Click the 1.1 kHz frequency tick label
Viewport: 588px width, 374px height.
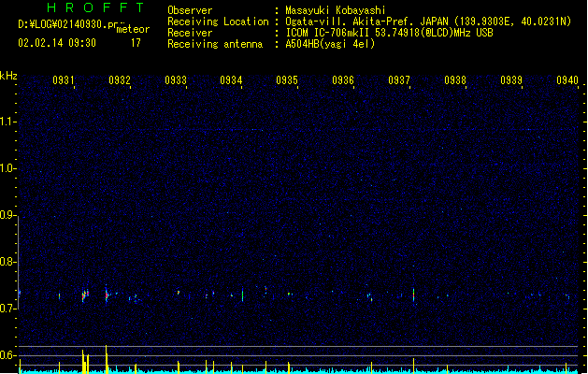point(7,122)
